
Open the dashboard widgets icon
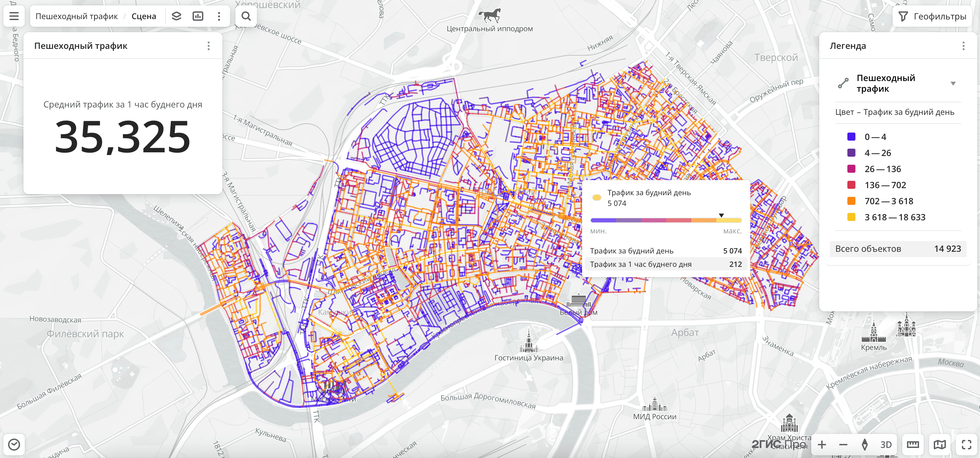198,16
